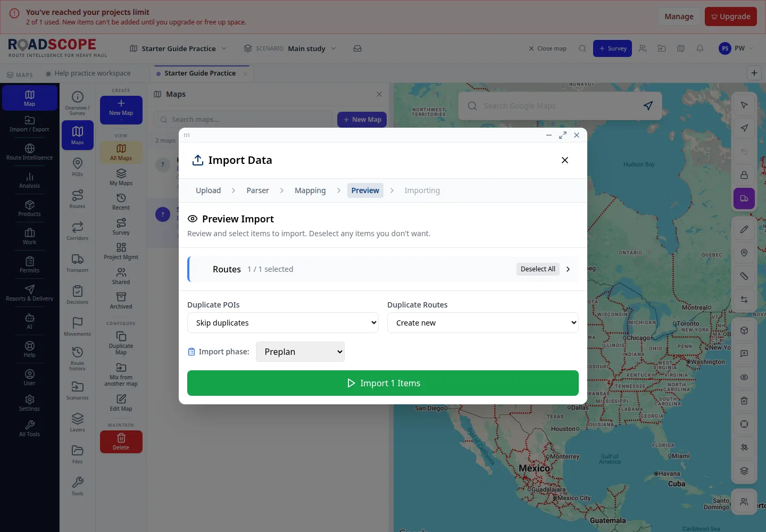
Task: Open the Layers panel icon
Action: pos(78,422)
